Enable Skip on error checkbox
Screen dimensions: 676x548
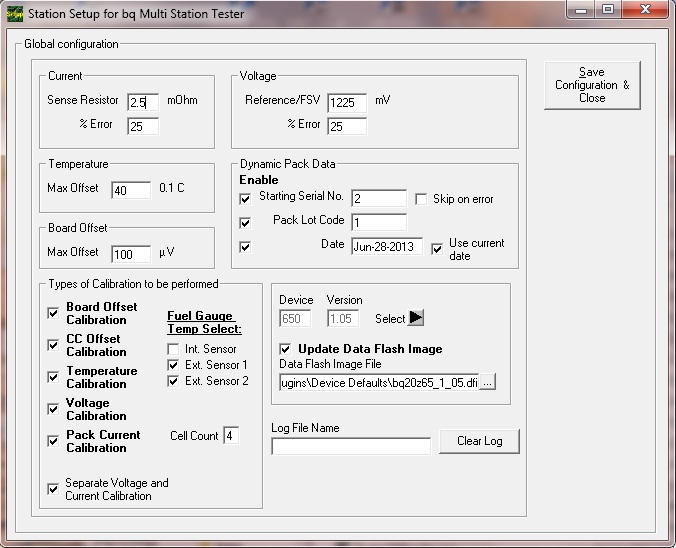coord(421,199)
